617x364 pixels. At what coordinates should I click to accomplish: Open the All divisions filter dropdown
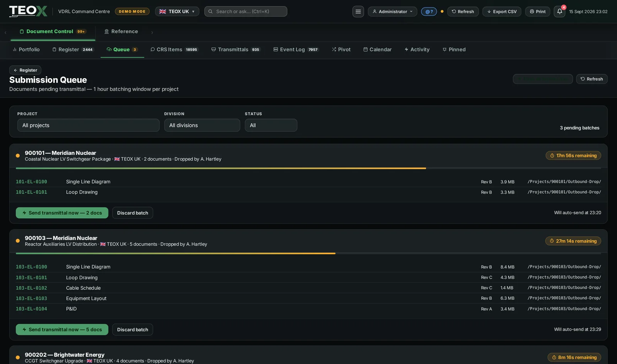click(x=202, y=125)
